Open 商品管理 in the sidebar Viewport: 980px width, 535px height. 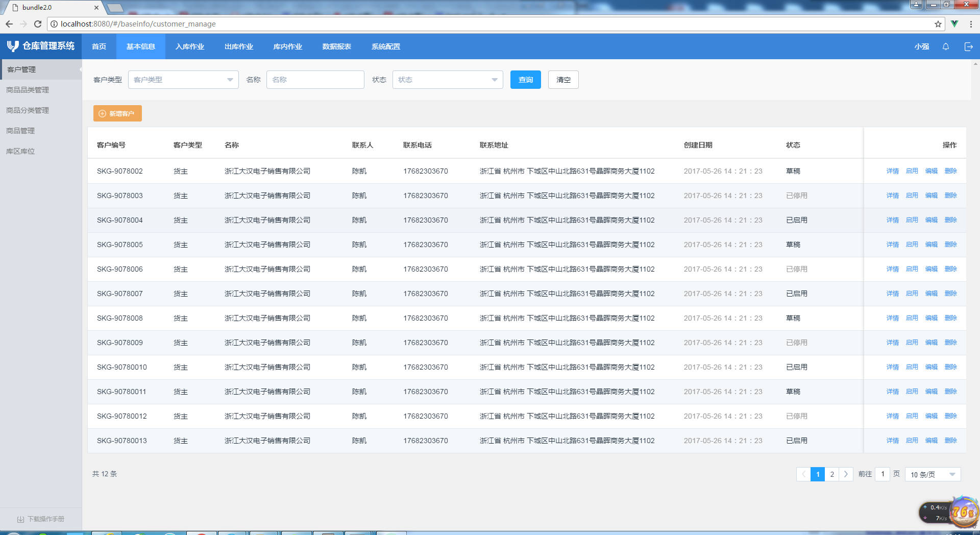(x=41, y=131)
